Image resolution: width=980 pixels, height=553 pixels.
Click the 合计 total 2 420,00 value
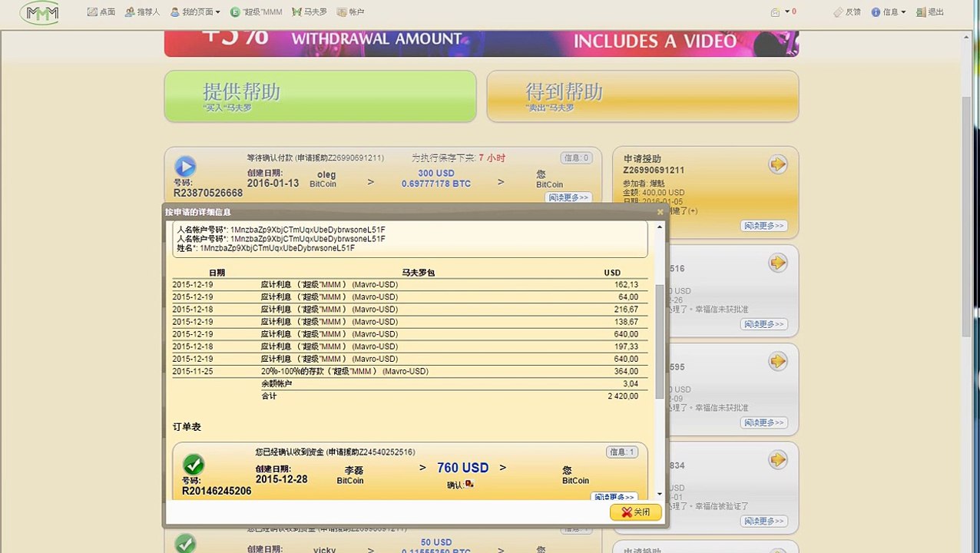coord(623,396)
